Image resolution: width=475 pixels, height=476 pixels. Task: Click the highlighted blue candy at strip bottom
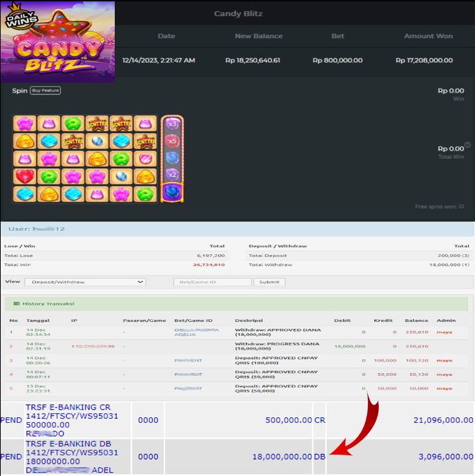(172, 193)
